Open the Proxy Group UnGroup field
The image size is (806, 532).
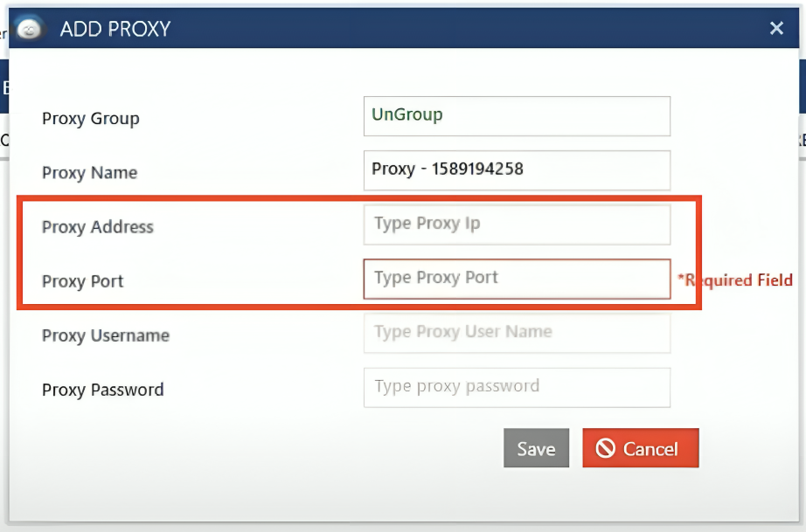(x=517, y=115)
